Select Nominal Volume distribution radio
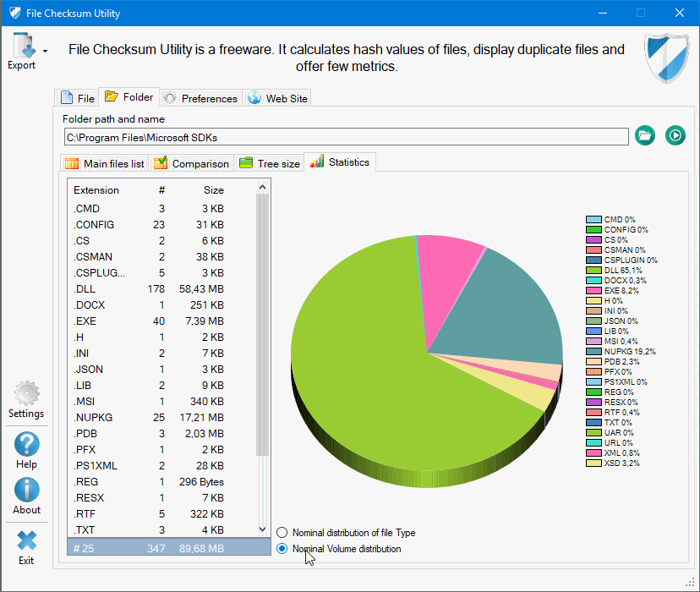The image size is (700, 592). (x=282, y=549)
